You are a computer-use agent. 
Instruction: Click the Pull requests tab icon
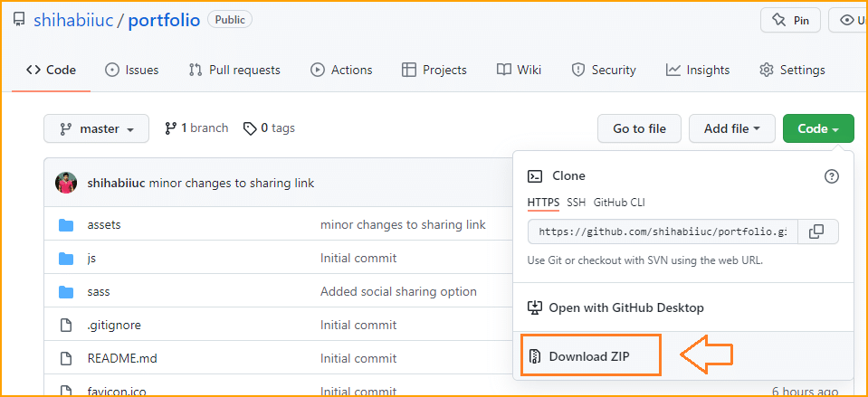click(x=196, y=71)
